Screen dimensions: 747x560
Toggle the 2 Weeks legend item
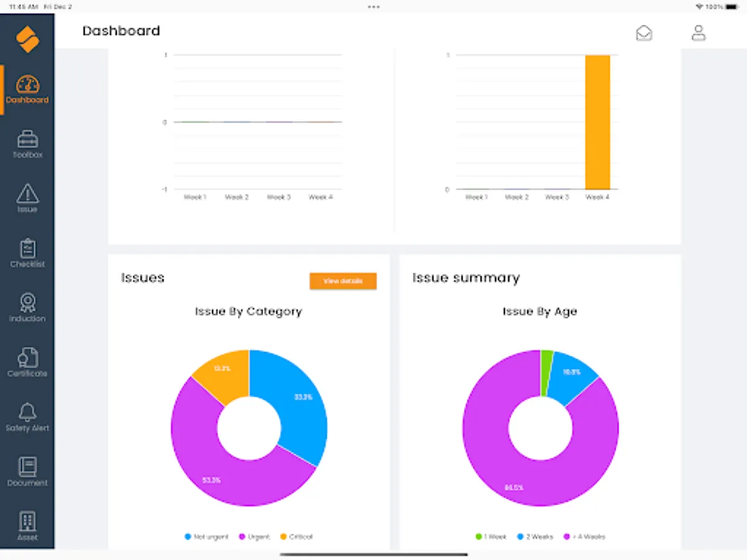coord(535,536)
